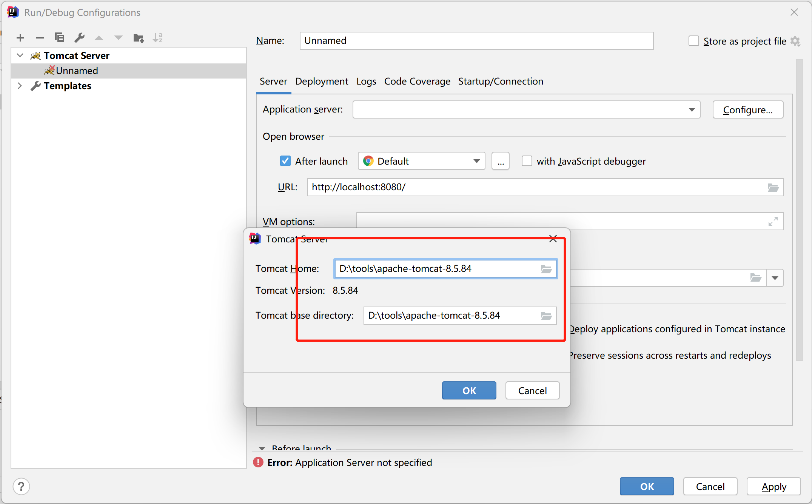
Task: Click the Application Server not specified error
Action: point(350,462)
